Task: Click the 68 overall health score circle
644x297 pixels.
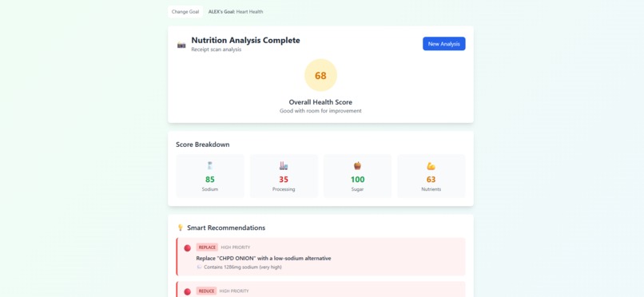Action: tap(320, 76)
